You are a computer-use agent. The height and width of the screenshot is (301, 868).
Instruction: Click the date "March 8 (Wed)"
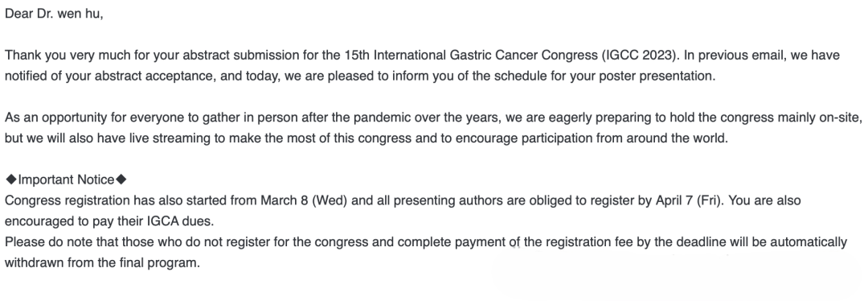(304, 200)
